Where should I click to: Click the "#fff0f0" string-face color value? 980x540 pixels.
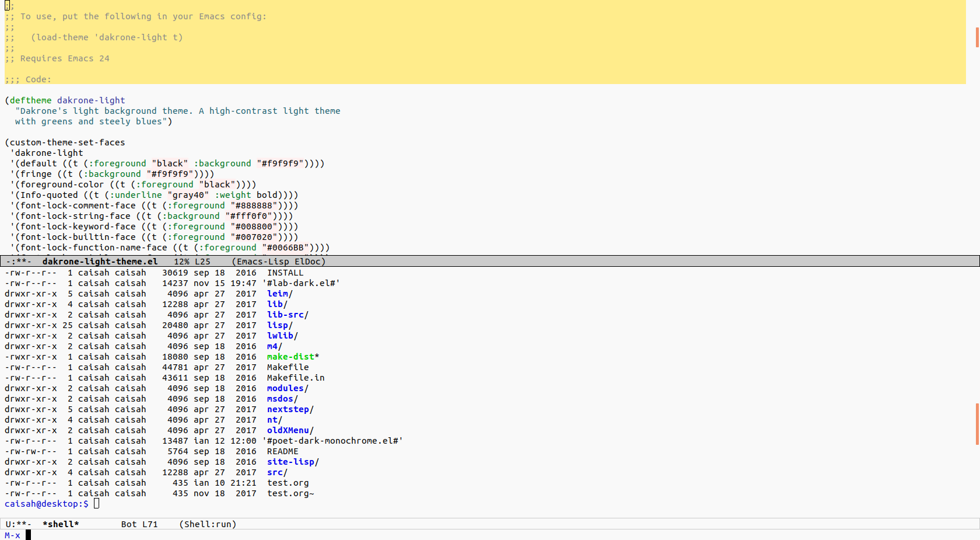pyautogui.click(x=249, y=216)
